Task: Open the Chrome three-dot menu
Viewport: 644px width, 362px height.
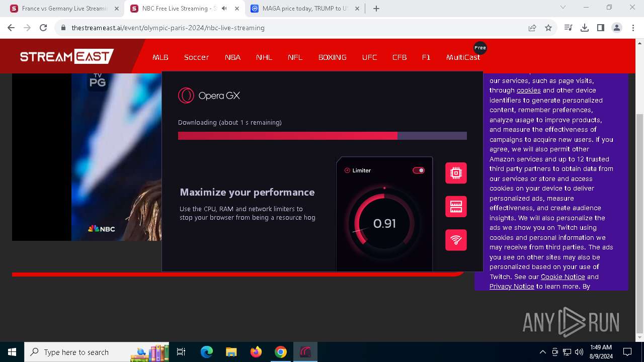Action: click(632, 28)
